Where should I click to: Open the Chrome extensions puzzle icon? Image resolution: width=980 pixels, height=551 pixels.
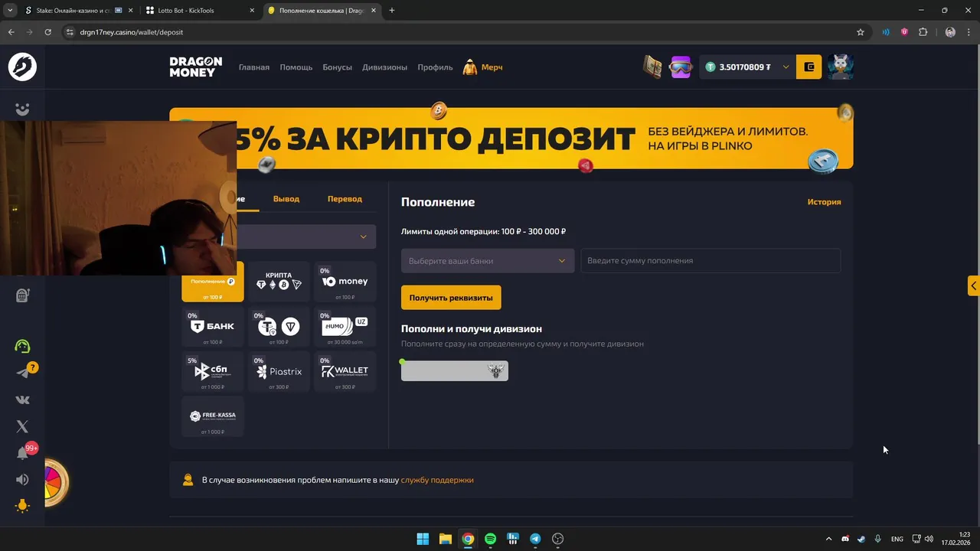pyautogui.click(x=923, y=32)
